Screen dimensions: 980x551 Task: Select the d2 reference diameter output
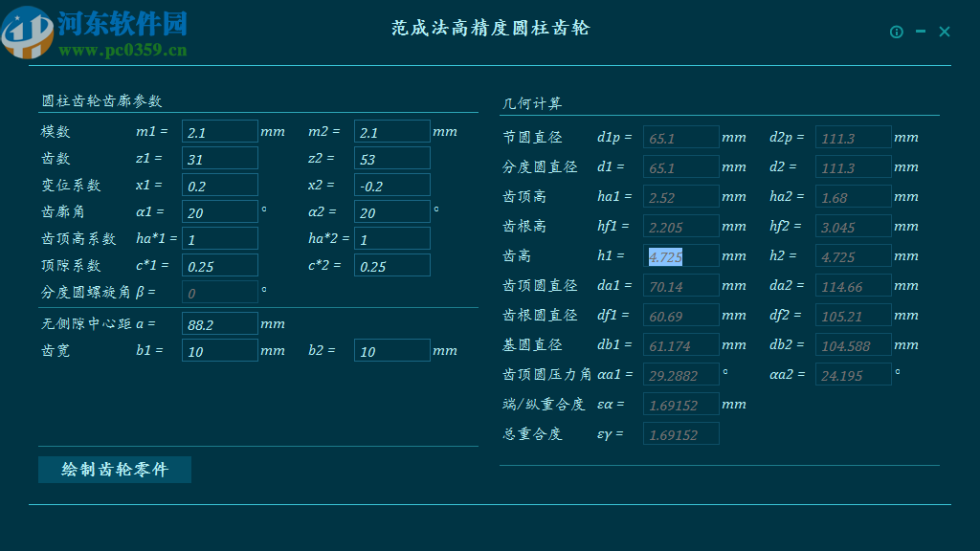[853, 166]
